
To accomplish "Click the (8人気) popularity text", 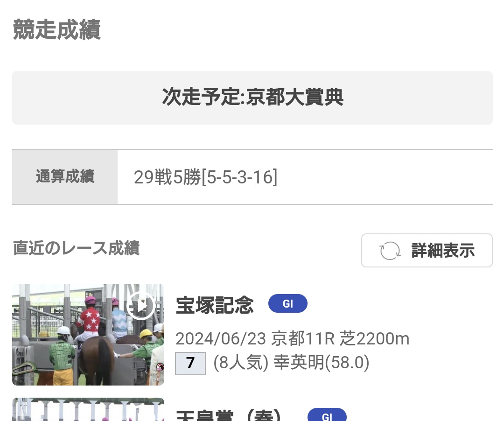I will pos(241,363).
